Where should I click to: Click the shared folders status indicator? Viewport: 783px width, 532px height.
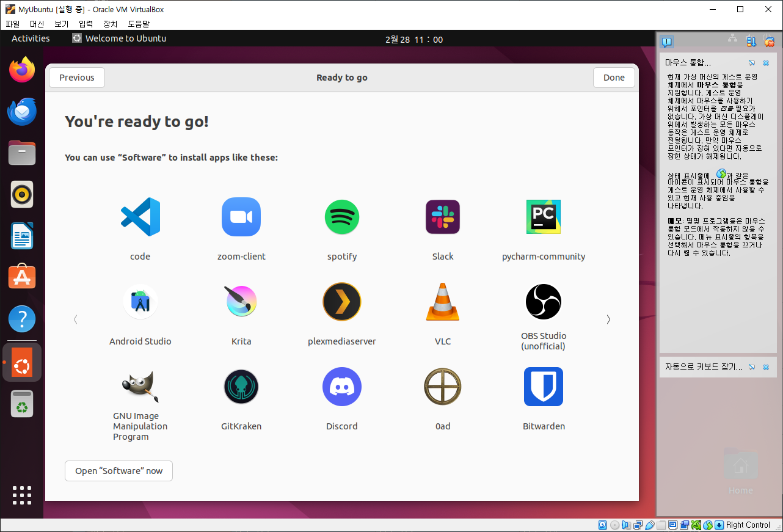[661, 525]
